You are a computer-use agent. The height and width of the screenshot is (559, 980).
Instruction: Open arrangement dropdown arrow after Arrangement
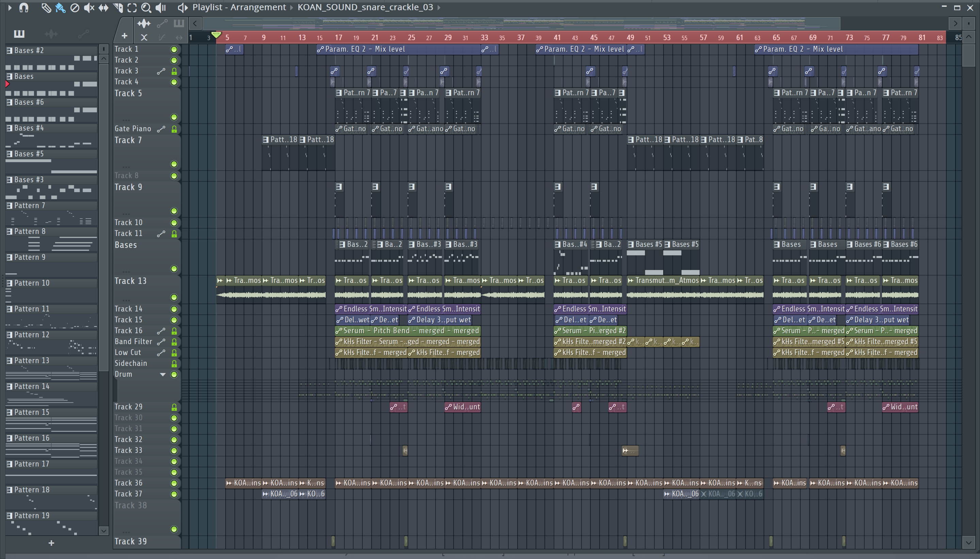point(292,7)
